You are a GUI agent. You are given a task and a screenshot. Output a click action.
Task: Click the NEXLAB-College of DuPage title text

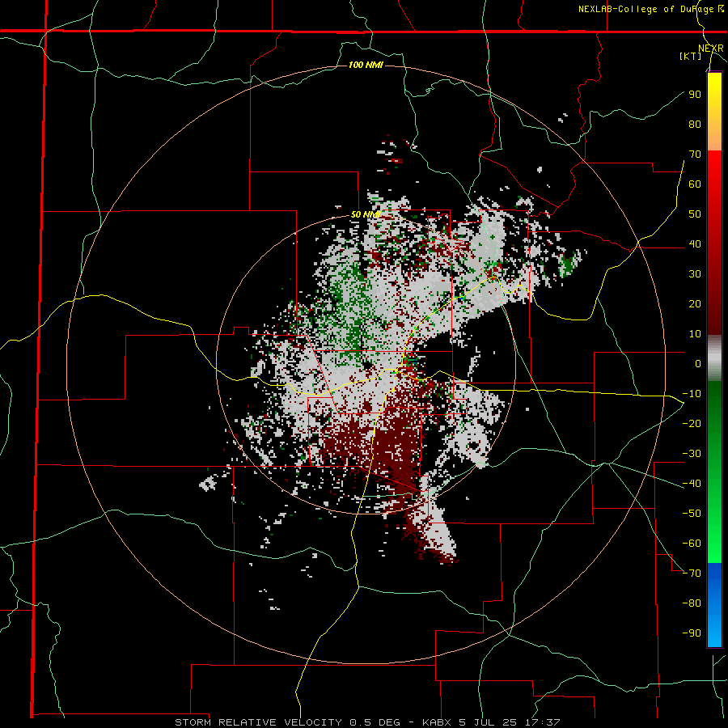(651, 9)
